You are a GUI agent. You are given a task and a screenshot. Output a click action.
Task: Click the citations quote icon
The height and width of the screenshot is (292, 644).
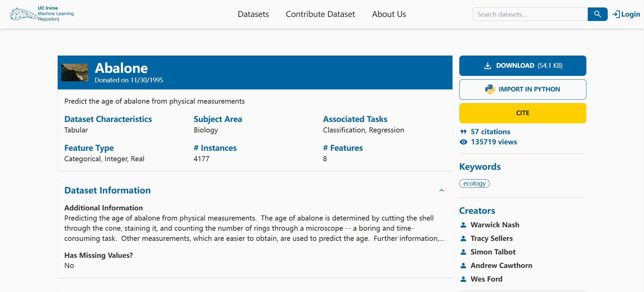(x=463, y=132)
